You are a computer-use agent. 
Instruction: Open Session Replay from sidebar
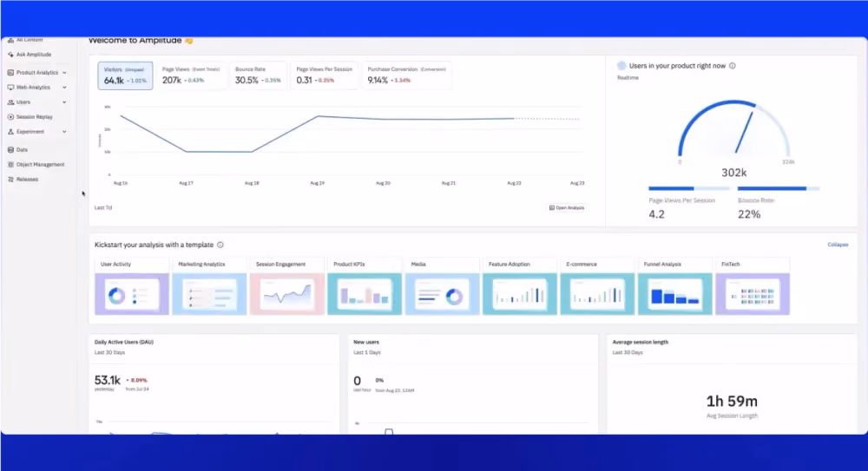(35, 117)
